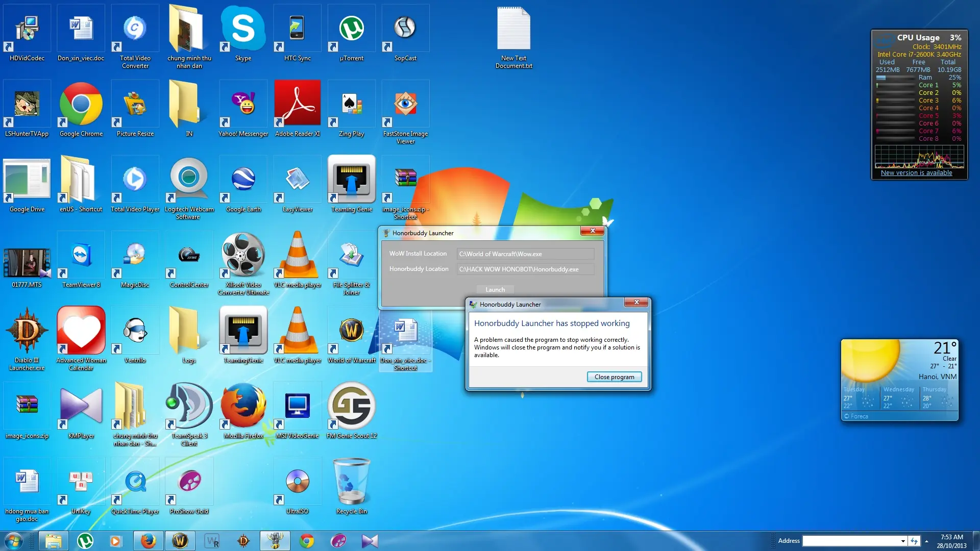Show hidden system tray icons
Screen dimensions: 980x551
click(x=926, y=541)
